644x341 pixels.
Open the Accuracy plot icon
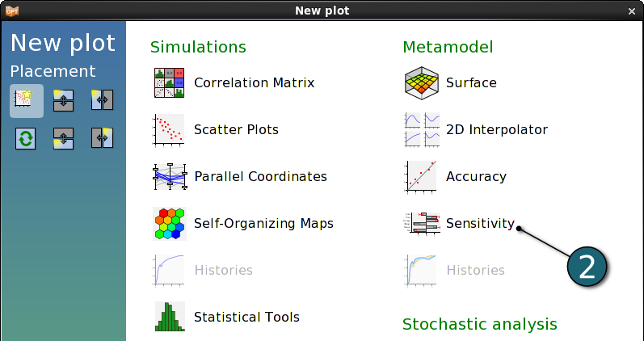click(420, 177)
